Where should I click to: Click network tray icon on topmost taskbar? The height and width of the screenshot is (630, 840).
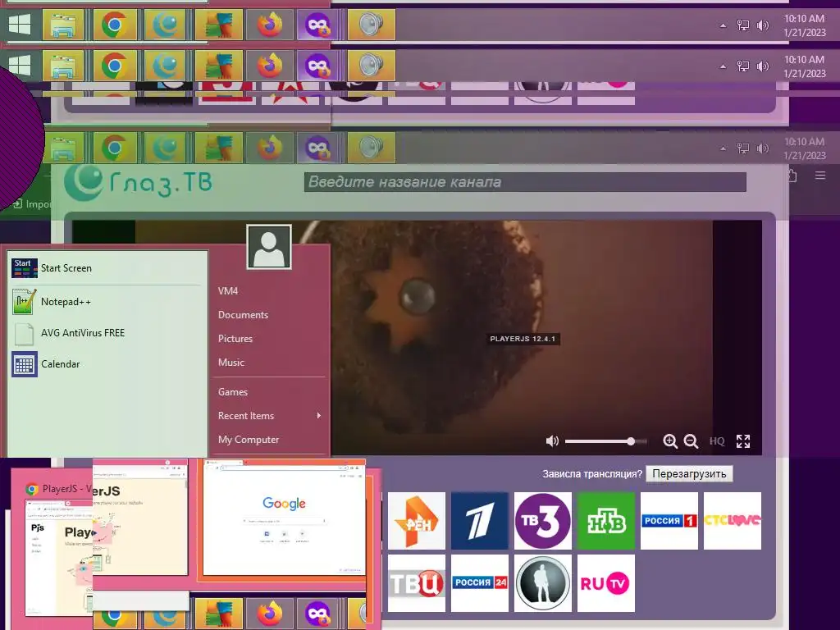[x=743, y=25]
